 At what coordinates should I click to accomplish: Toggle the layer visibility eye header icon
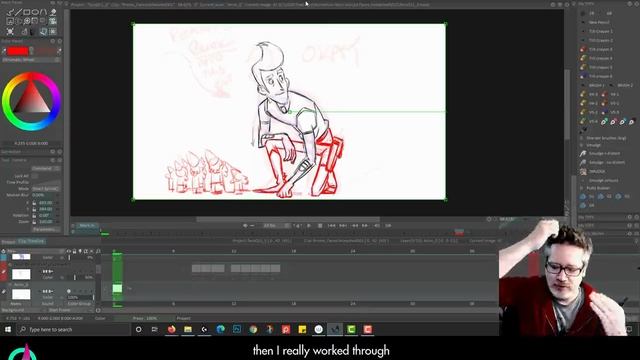[x=69, y=251]
